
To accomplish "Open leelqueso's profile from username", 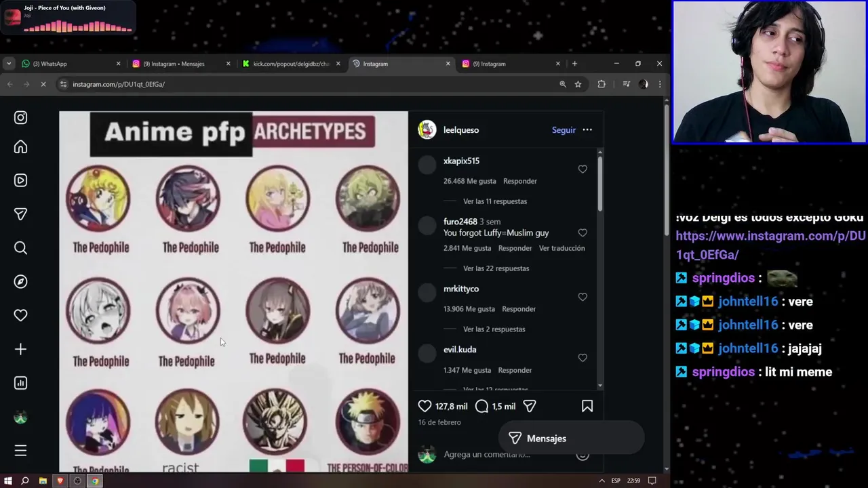I will [461, 130].
